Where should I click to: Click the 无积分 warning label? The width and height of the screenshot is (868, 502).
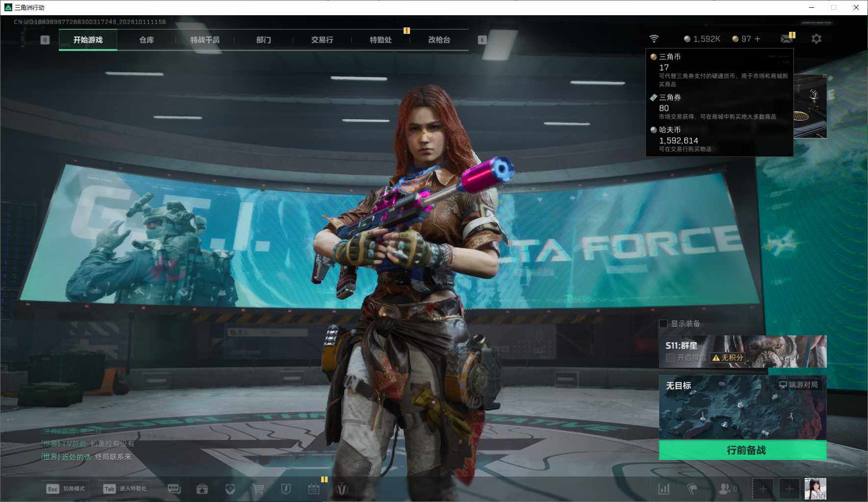tap(728, 358)
